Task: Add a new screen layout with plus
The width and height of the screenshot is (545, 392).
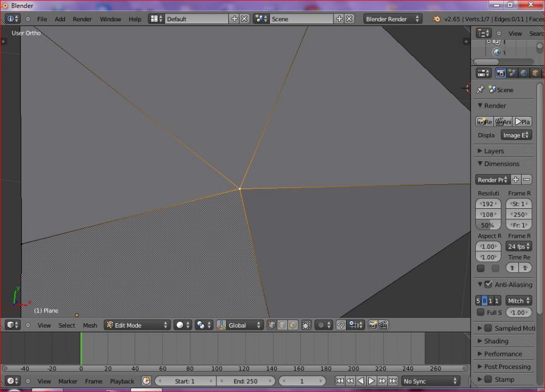Action: [x=234, y=19]
